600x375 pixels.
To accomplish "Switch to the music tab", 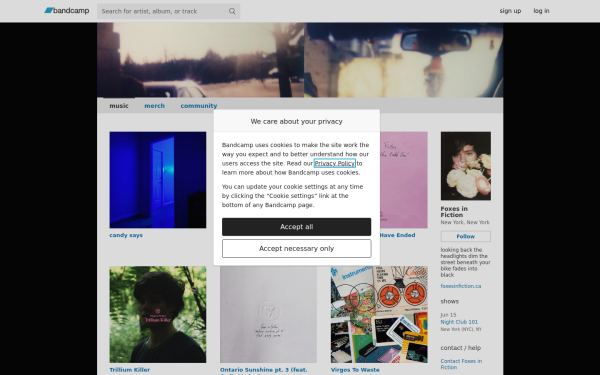I will point(119,106).
